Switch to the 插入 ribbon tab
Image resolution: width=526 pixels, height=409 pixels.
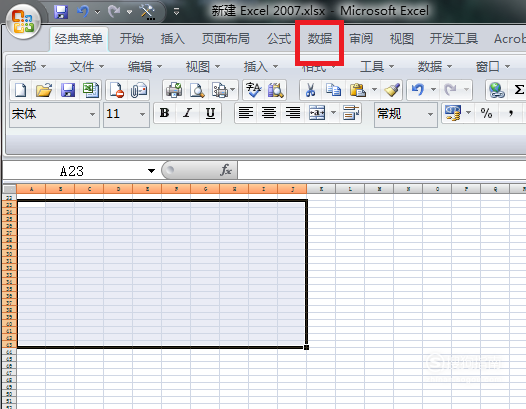point(173,39)
